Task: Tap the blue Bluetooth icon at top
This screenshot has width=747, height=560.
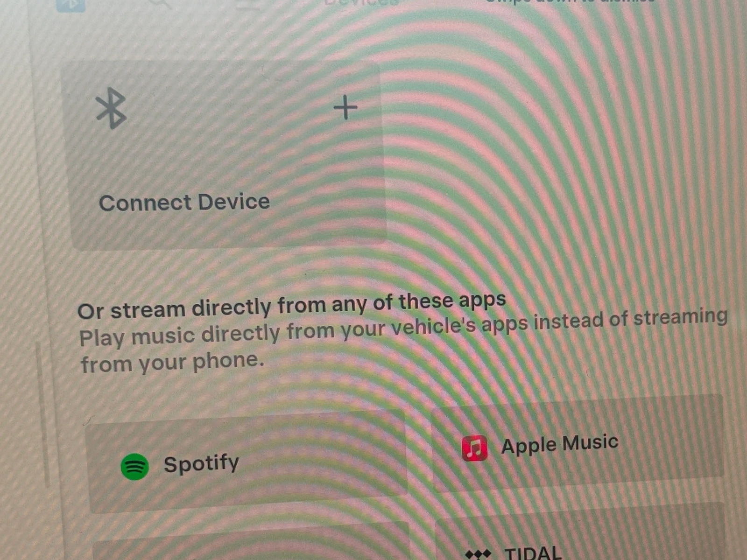Action: 71,5
